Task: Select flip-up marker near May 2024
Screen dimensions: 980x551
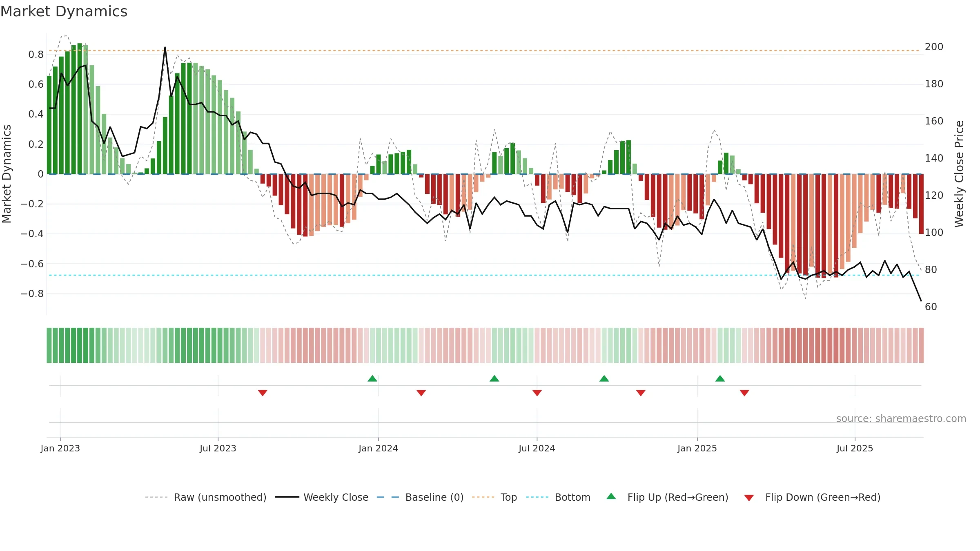Action: pyautogui.click(x=494, y=378)
